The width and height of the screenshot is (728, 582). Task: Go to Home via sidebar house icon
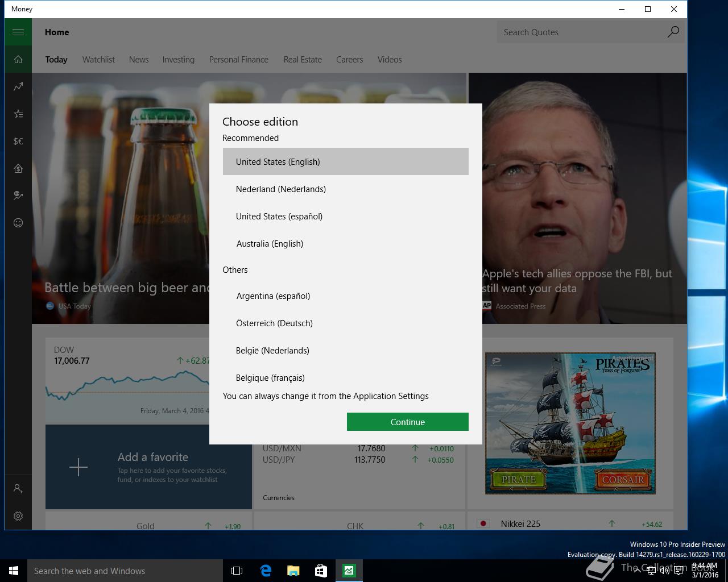point(18,60)
